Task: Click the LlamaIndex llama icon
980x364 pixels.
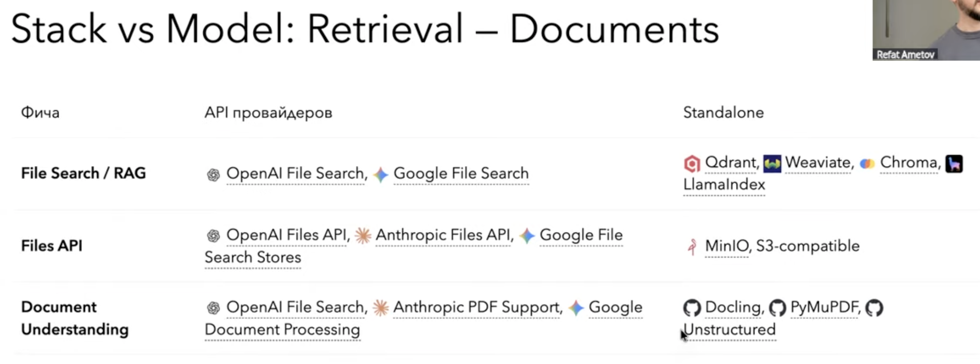Action: click(x=954, y=164)
